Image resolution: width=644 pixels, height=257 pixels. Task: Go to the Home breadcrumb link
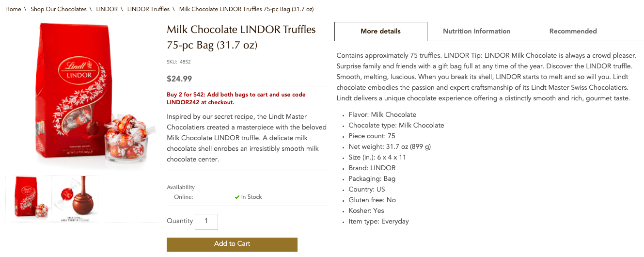click(13, 9)
